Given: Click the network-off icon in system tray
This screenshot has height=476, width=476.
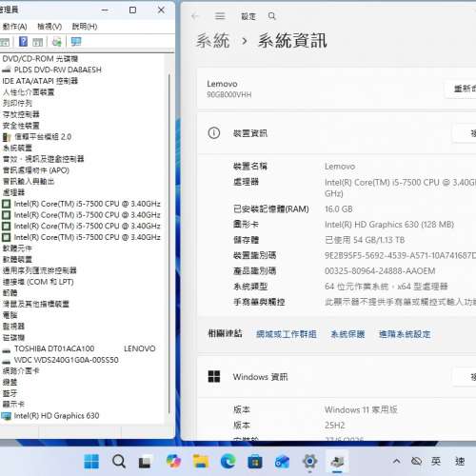Looking at the screenshot, I should [416, 461].
